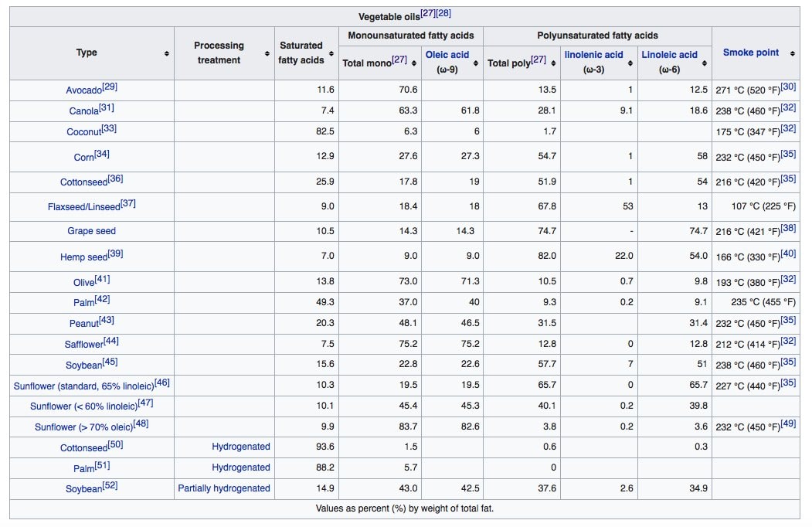Open the Safflower oil link

(x=84, y=344)
